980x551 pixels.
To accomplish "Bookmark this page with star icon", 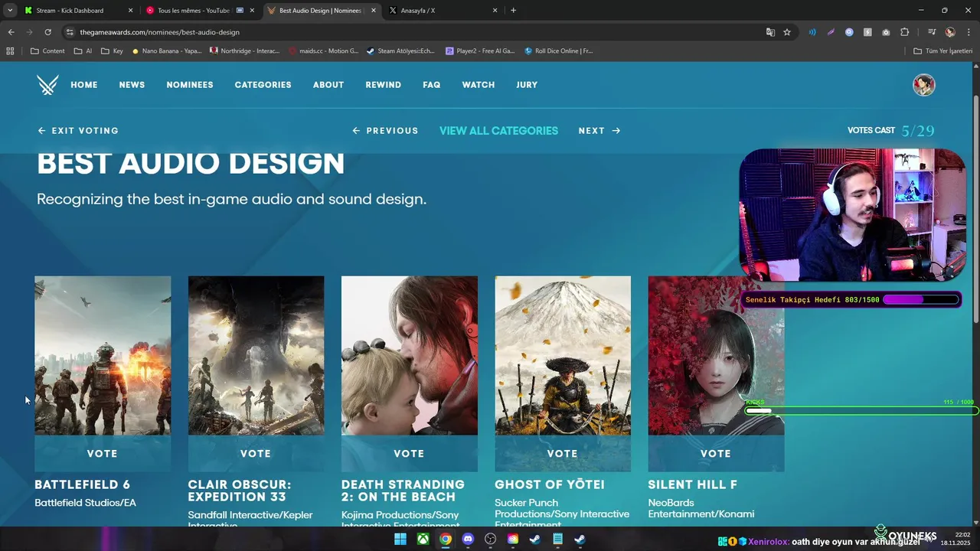I will pyautogui.click(x=787, y=32).
